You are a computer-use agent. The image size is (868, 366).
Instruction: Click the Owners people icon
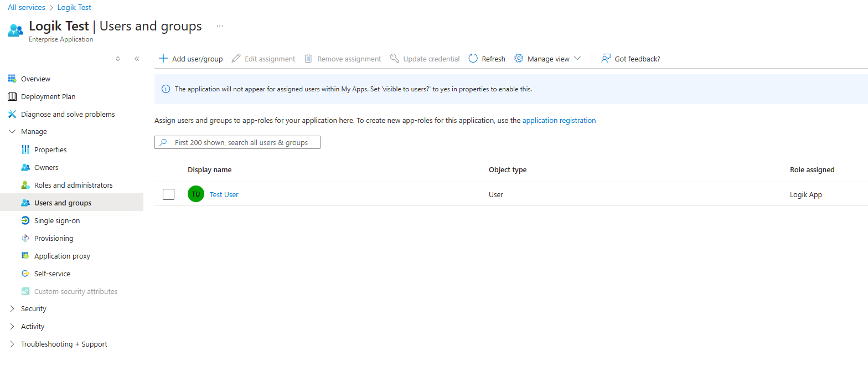[25, 167]
